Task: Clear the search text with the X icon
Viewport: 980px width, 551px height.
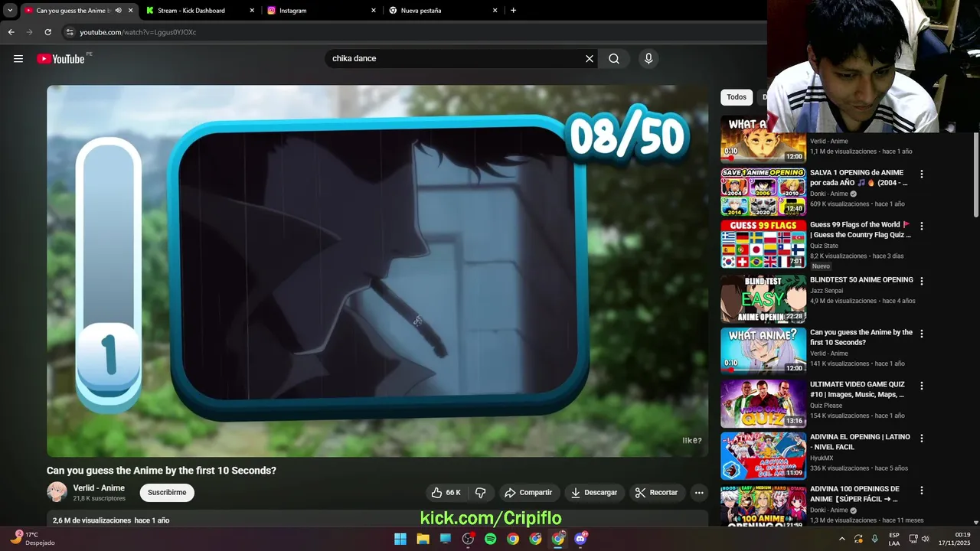Action: point(590,59)
